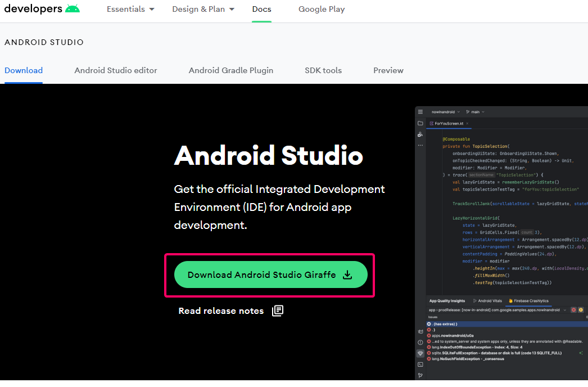Click the LazyHorizontalGrid call in code
The height and width of the screenshot is (387, 588).
coord(475,218)
